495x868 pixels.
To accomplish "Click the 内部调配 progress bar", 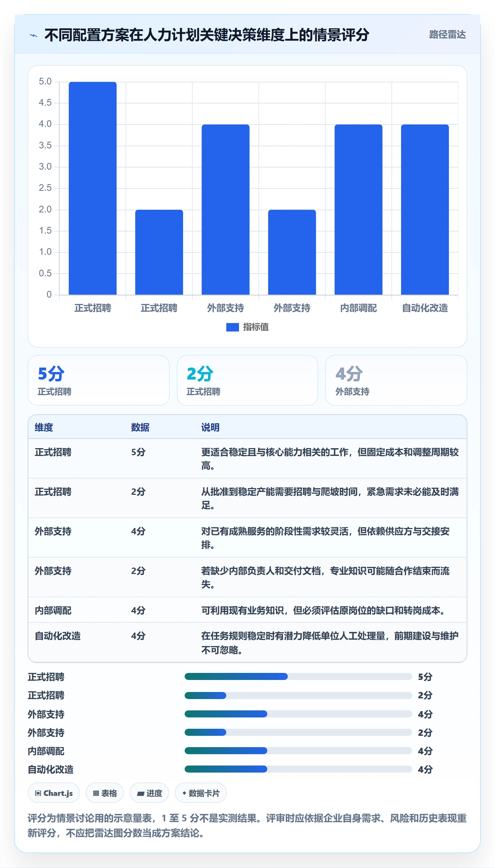I will pyautogui.click(x=298, y=751).
